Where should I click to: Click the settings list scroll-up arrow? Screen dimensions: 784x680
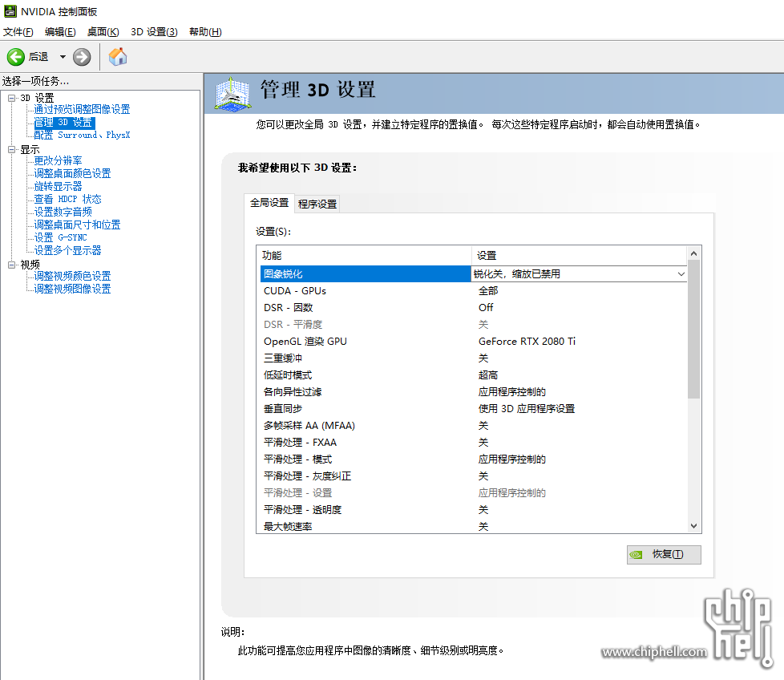click(693, 253)
